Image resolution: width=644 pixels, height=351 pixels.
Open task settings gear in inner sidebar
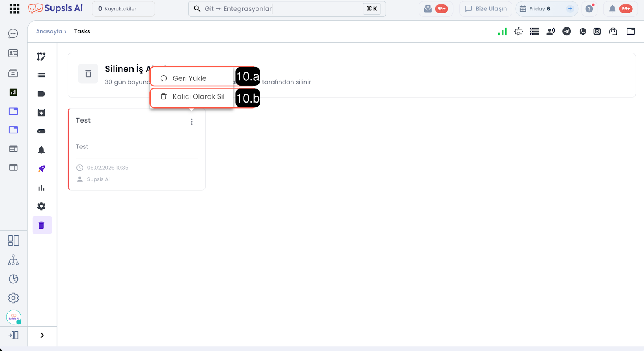pyautogui.click(x=41, y=206)
